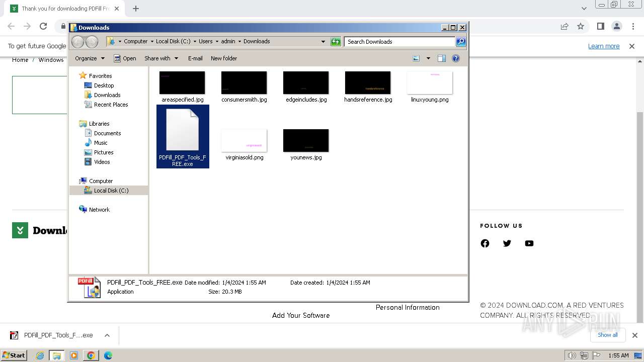This screenshot has width=644, height=362.
Task: Visit the Twitter page icon
Action: pyautogui.click(x=507, y=243)
